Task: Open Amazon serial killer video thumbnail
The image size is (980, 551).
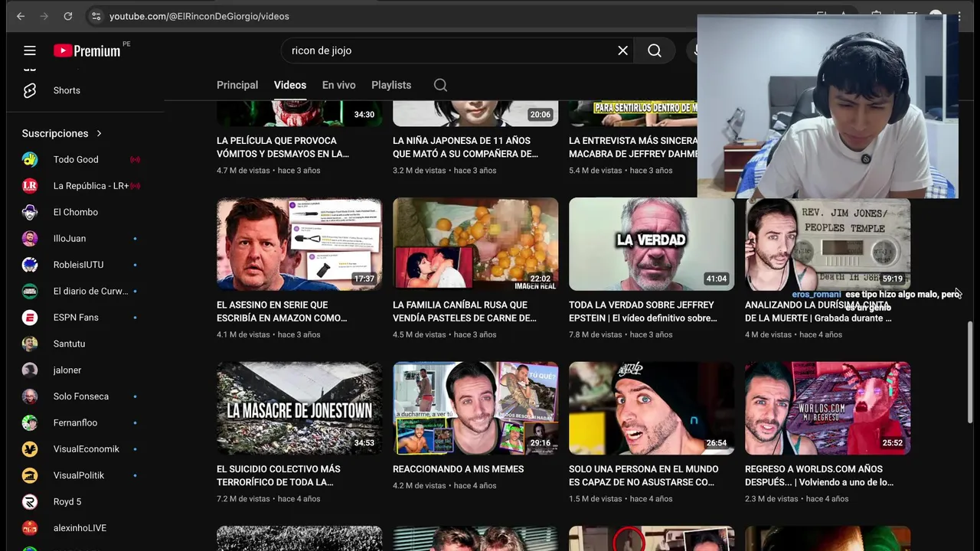Action: (299, 244)
